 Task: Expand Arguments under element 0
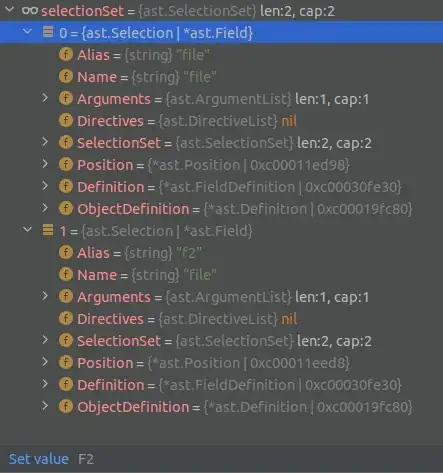click(45, 98)
